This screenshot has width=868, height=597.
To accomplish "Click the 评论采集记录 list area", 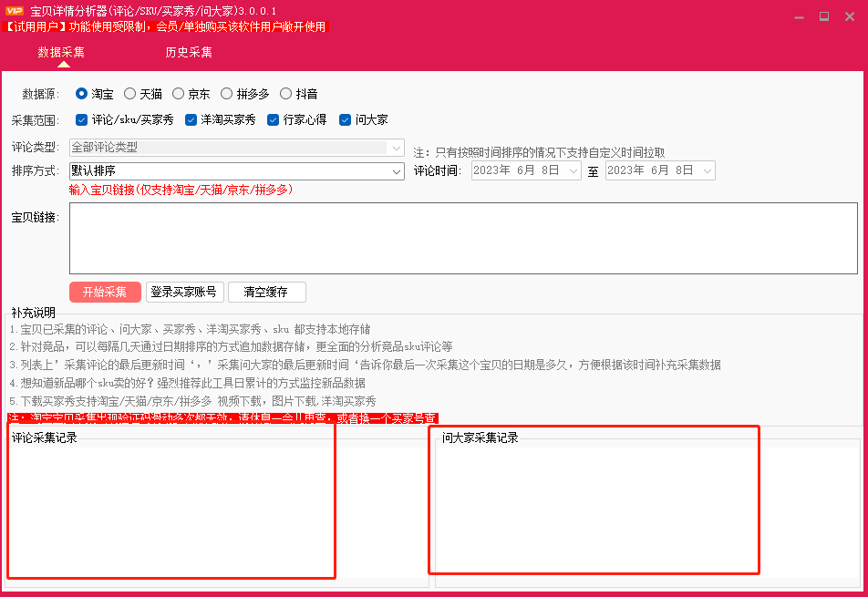I will click(217, 512).
